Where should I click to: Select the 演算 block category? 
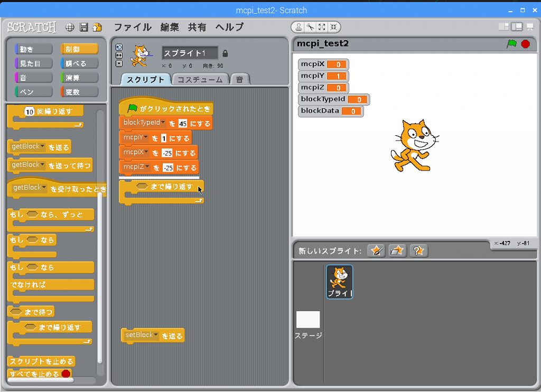pyautogui.click(x=79, y=77)
